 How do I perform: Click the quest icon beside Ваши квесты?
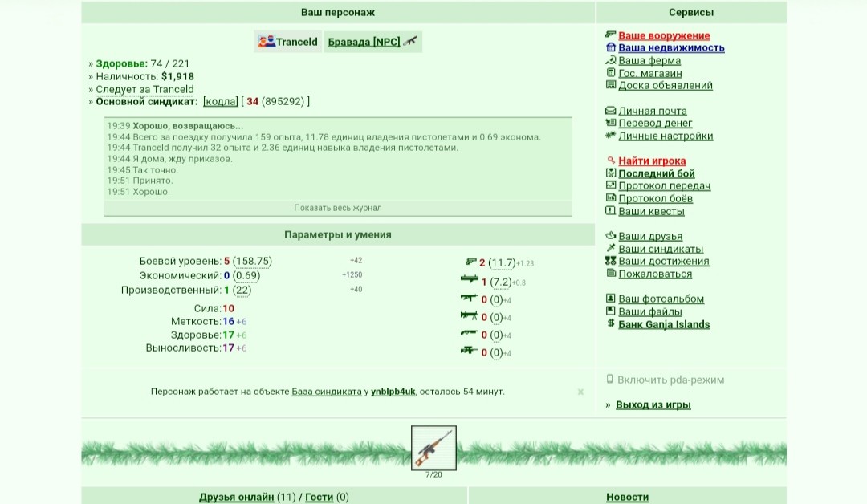tap(610, 210)
